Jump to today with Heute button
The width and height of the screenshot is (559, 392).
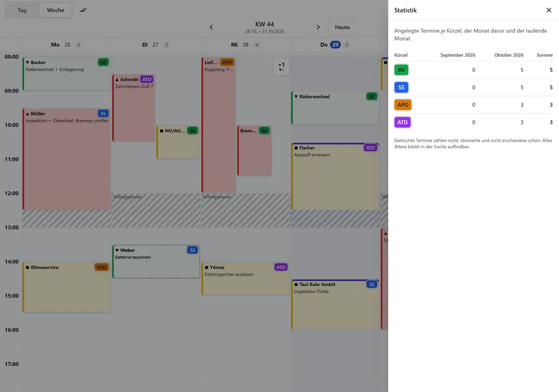(342, 27)
